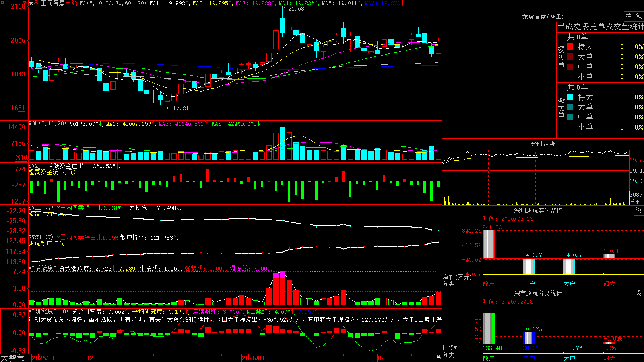
Task: Click the 133.48 散户 bar in 分类统计
Action: click(488, 329)
